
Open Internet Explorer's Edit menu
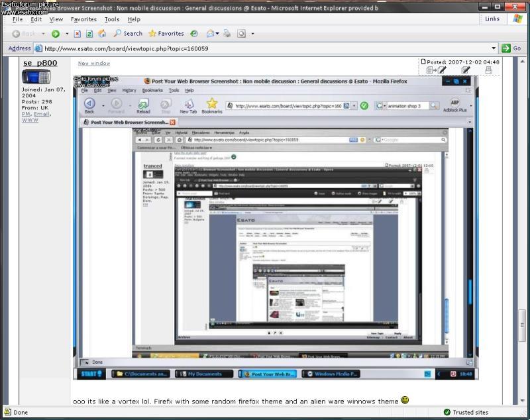click(36, 19)
